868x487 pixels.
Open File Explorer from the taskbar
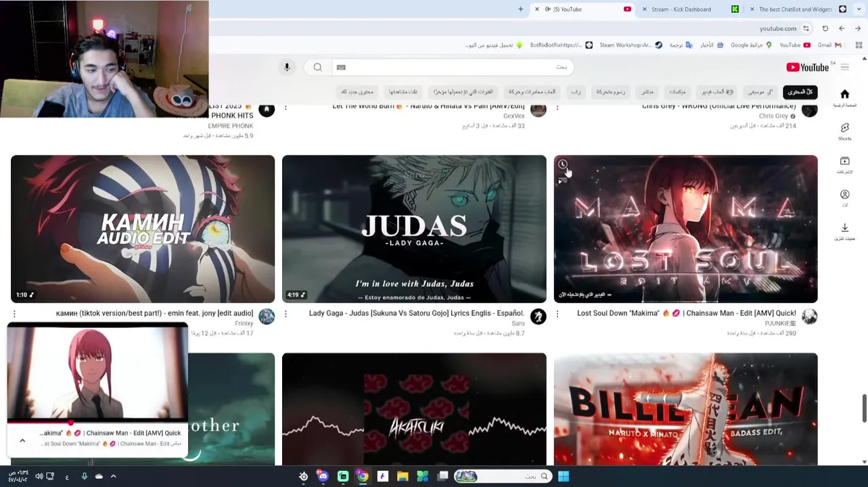click(x=403, y=476)
